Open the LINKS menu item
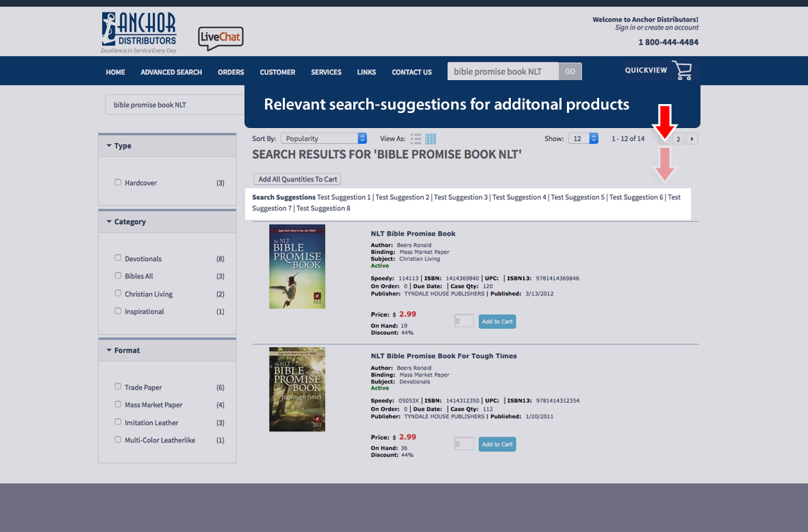The height and width of the screenshot is (532, 808). pyautogui.click(x=366, y=72)
